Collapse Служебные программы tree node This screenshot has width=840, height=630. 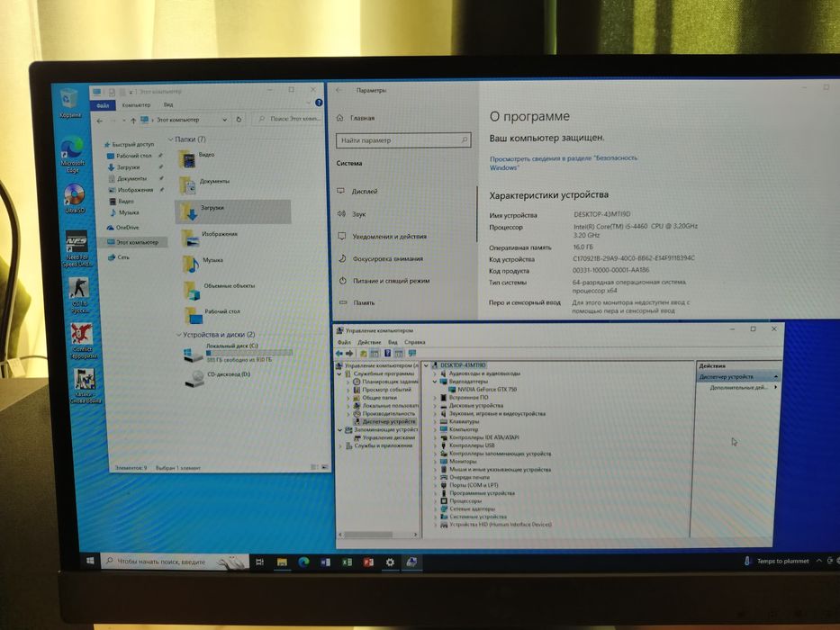339,373
